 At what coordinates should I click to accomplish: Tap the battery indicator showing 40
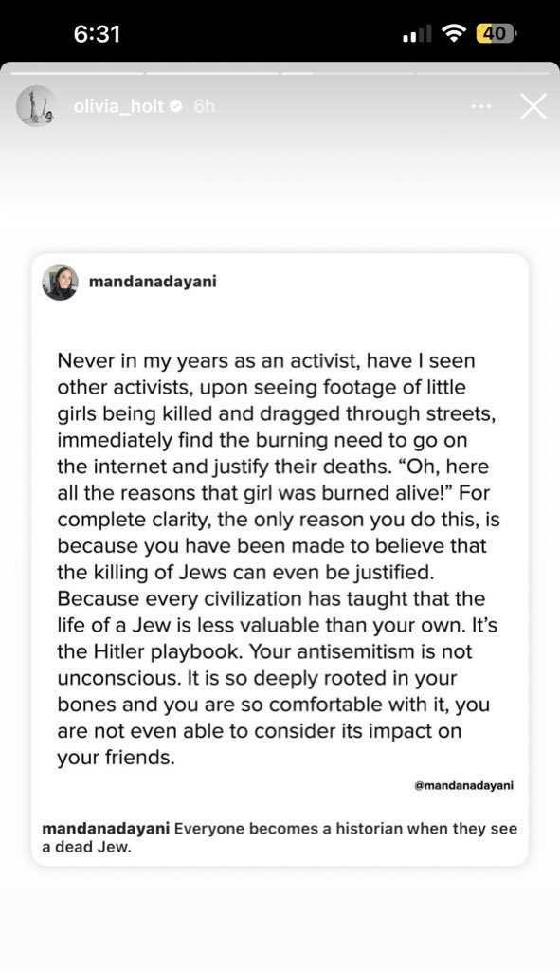495,33
